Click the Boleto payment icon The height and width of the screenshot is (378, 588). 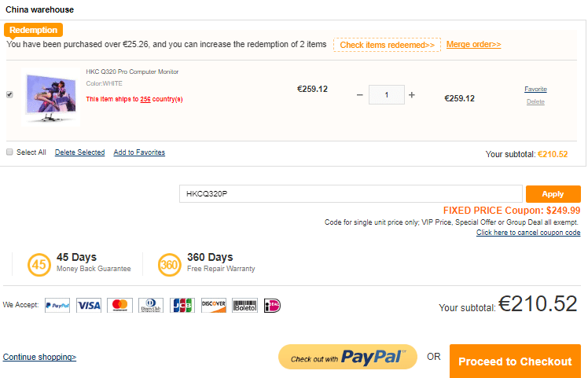point(244,305)
